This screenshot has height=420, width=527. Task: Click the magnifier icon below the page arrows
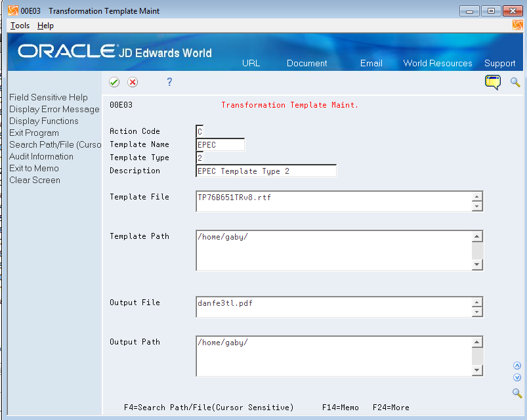(517, 393)
